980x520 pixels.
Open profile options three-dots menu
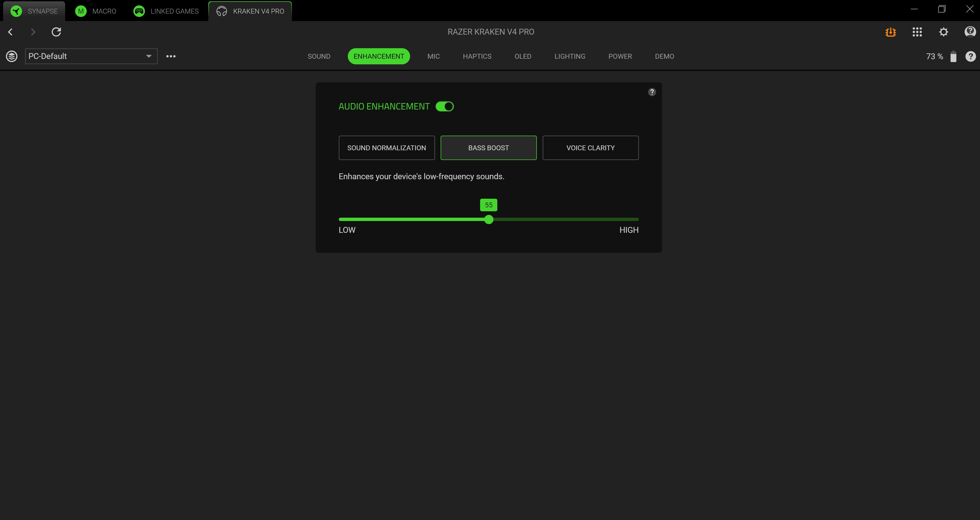click(x=171, y=56)
